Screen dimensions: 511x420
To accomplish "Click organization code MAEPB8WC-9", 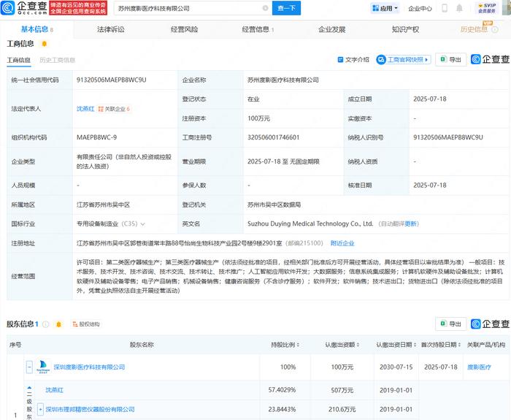I will tap(96, 137).
